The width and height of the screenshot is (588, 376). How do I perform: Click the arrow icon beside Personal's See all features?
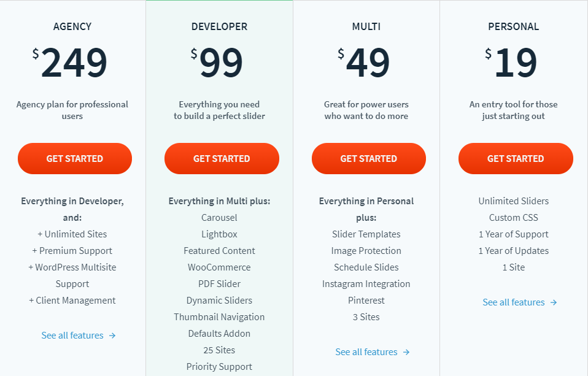(554, 302)
